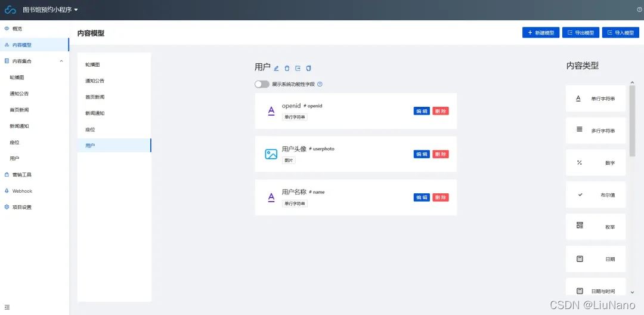Click the help icon in top-right header
This screenshot has height=315, width=644.
click(x=639, y=10)
